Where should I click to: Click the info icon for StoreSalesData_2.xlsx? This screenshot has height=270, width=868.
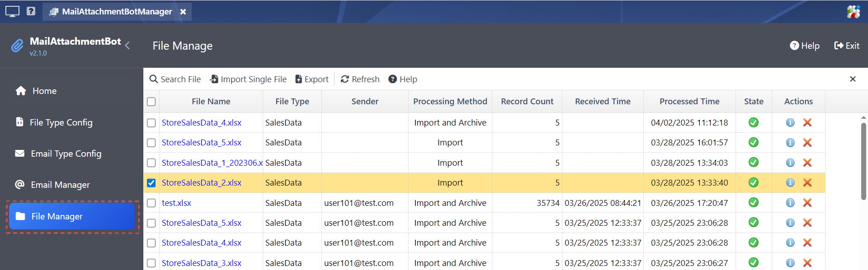pos(790,183)
